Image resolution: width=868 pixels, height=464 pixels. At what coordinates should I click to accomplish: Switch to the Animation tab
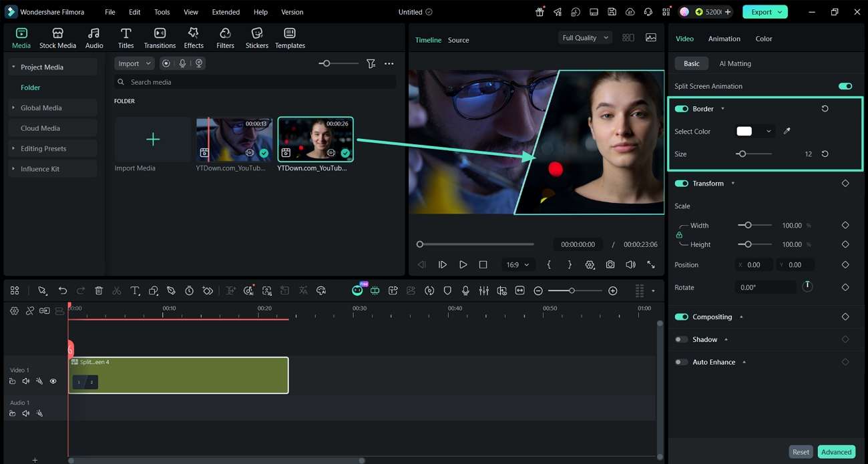724,39
